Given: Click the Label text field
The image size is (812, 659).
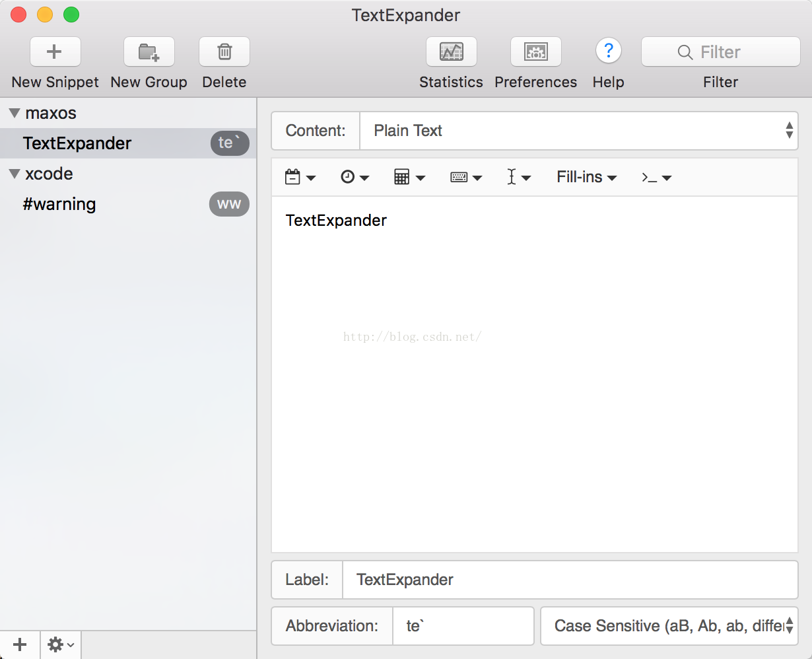Looking at the screenshot, I should [x=570, y=580].
